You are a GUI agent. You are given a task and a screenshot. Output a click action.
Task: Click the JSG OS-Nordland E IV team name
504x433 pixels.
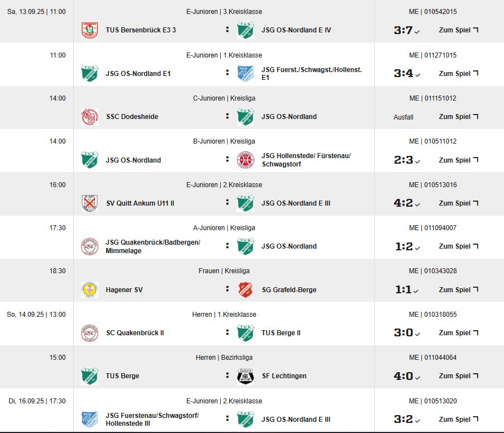[296, 30]
